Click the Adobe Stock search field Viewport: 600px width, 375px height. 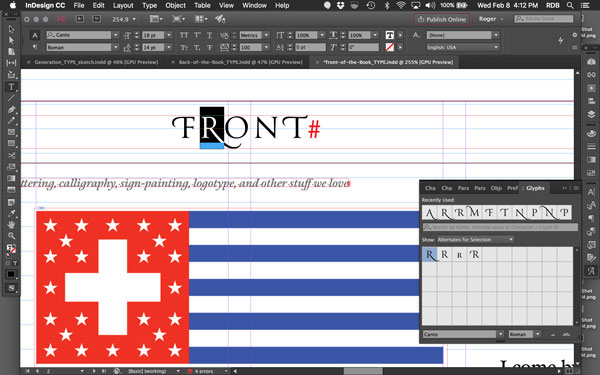point(544,19)
